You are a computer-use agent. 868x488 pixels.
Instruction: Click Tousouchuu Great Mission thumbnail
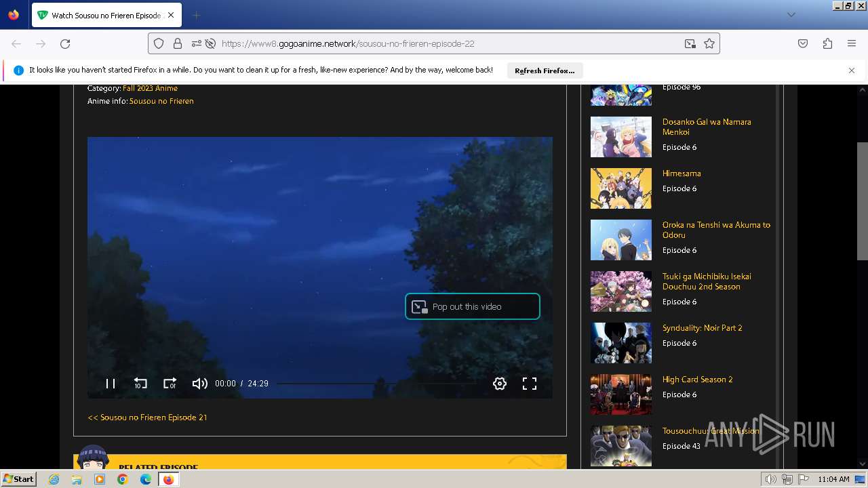tap(621, 446)
